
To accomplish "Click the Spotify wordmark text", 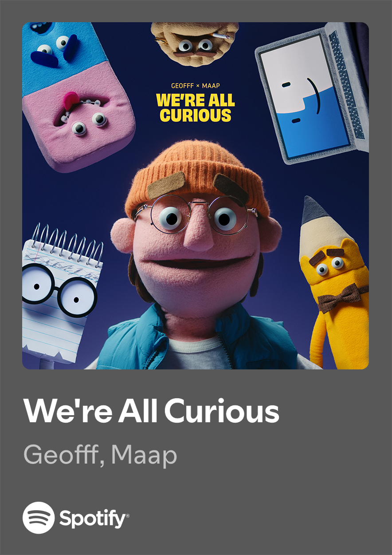I will point(94,519).
